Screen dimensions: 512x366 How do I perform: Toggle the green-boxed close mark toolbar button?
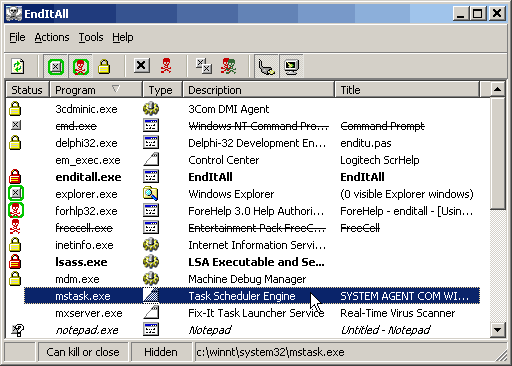pyautogui.click(x=56, y=67)
